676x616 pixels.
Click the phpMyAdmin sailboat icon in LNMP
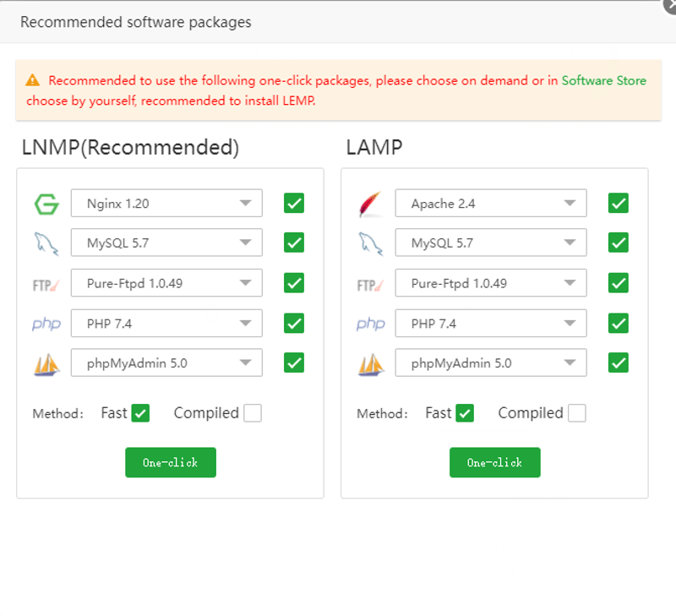point(46,365)
